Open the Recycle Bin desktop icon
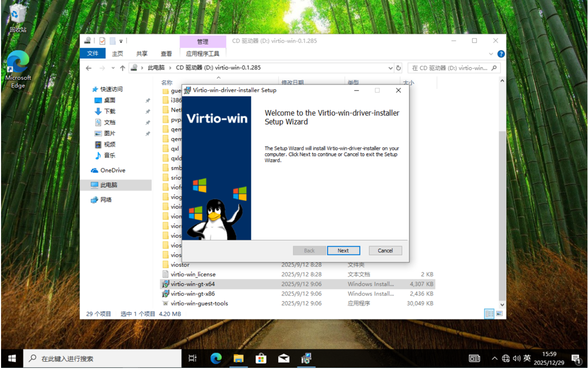Image resolution: width=588 pixels, height=369 pixels. click(18, 17)
